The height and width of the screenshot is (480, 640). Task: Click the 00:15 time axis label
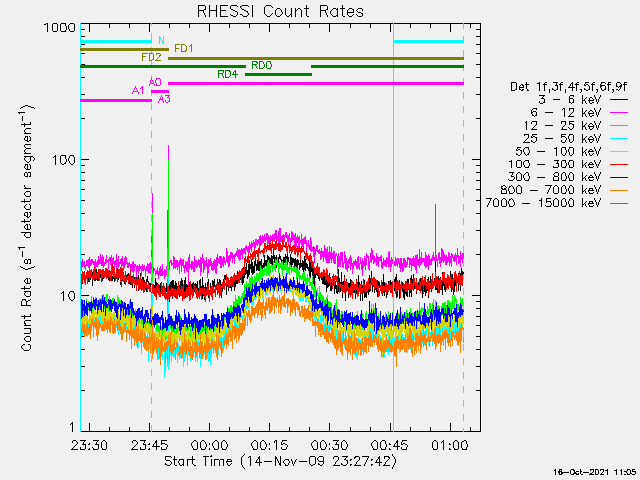tap(269, 445)
